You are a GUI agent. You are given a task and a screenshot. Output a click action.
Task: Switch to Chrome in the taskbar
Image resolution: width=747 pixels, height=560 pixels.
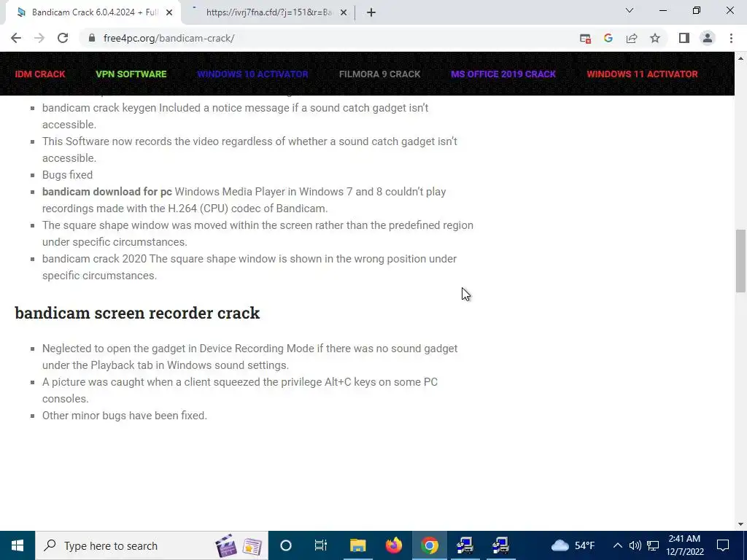point(429,545)
